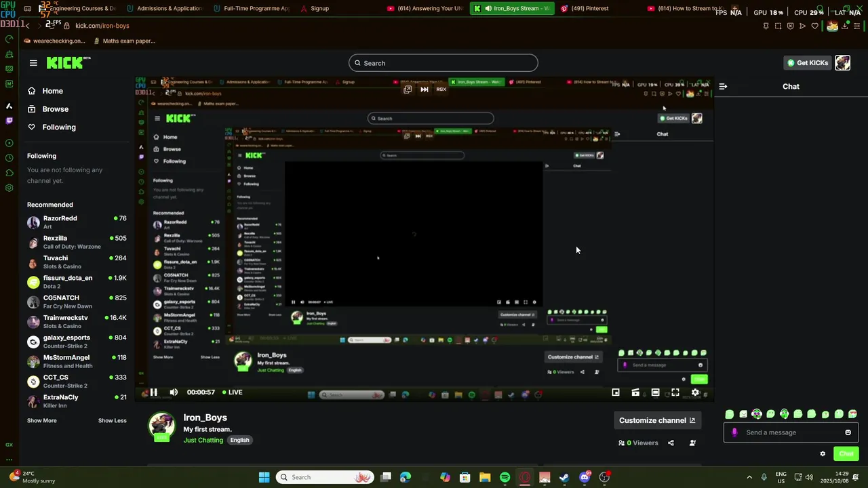Open Tuvachi recommended channel
Image resolution: width=868 pixels, height=488 pixels.
(77, 262)
